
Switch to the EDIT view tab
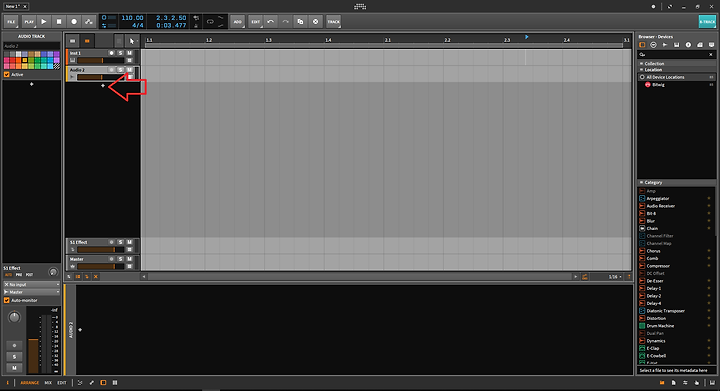point(62,383)
